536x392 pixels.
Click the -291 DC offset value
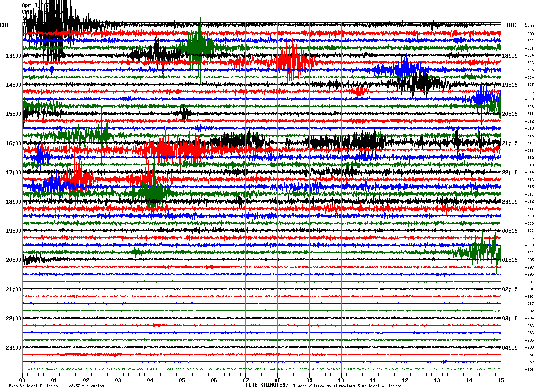click(x=529, y=289)
